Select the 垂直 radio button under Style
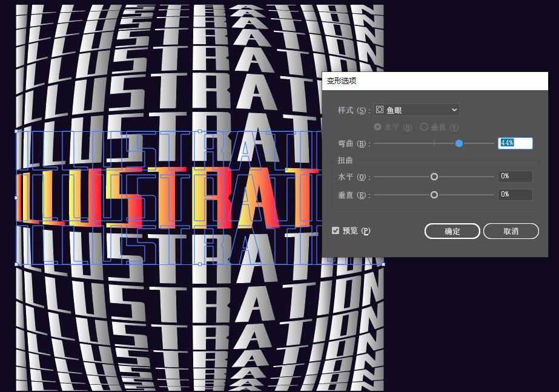559x392 pixels. [x=424, y=127]
